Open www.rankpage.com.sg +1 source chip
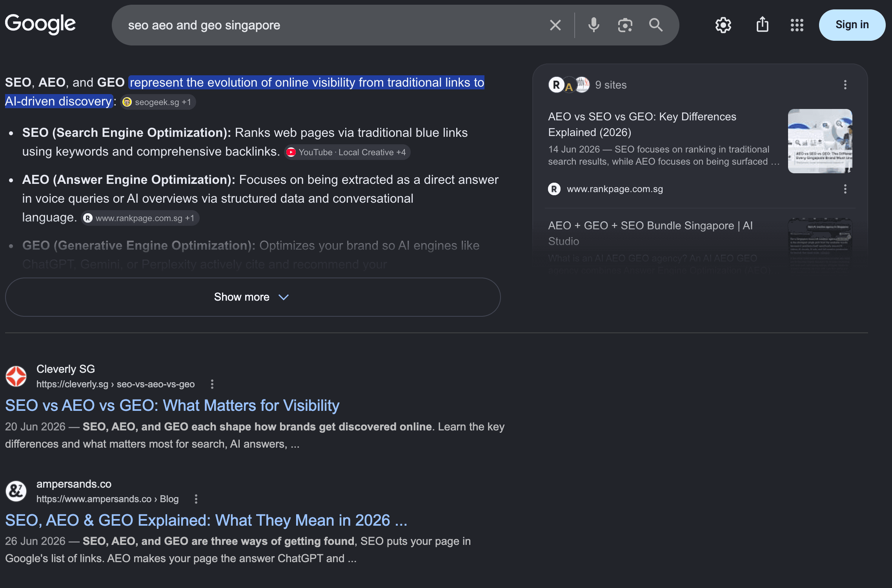This screenshot has height=588, width=892. [140, 218]
